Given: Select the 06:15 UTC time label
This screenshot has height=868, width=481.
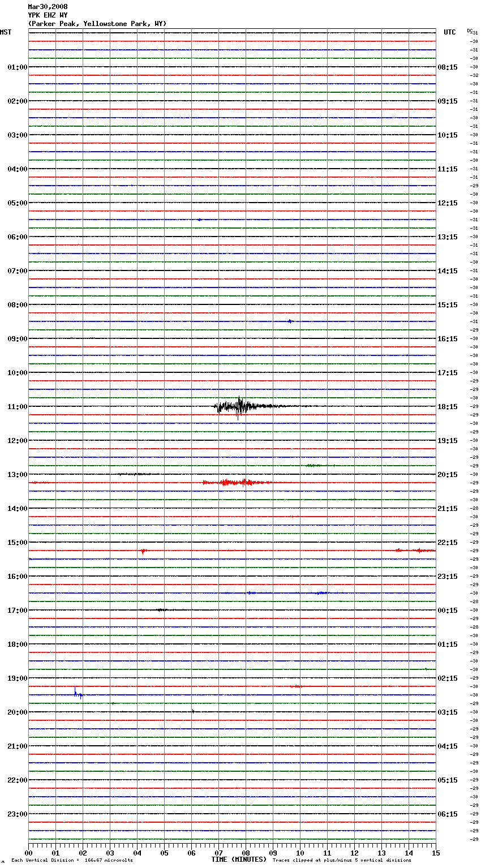Looking at the screenshot, I should [448, 814].
